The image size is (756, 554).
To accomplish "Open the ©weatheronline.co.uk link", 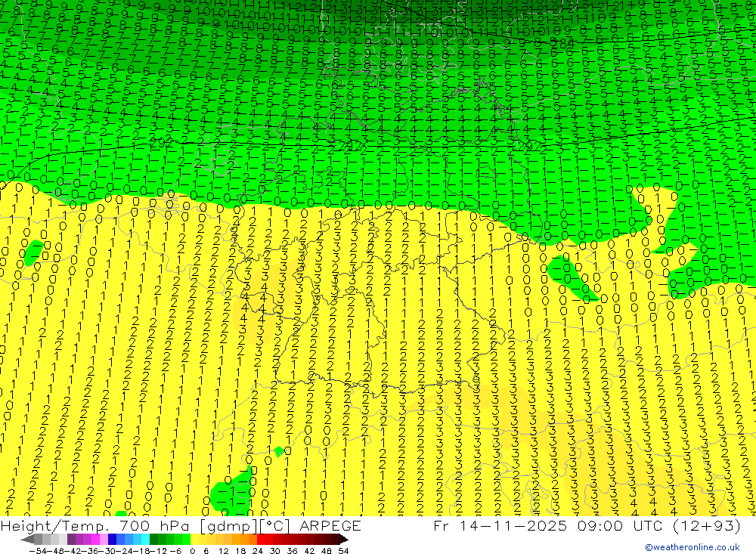I will click(692, 547).
